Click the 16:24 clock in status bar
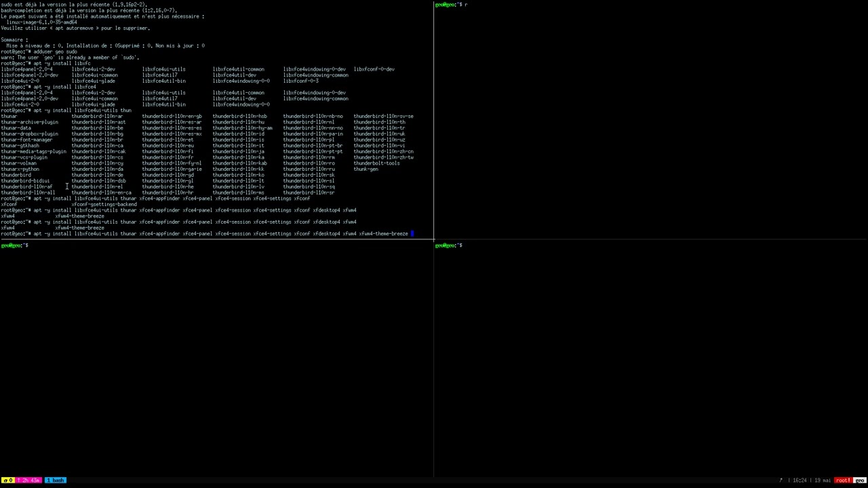Screen dimensions: 868x488 pyautogui.click(x=800, y=480)
